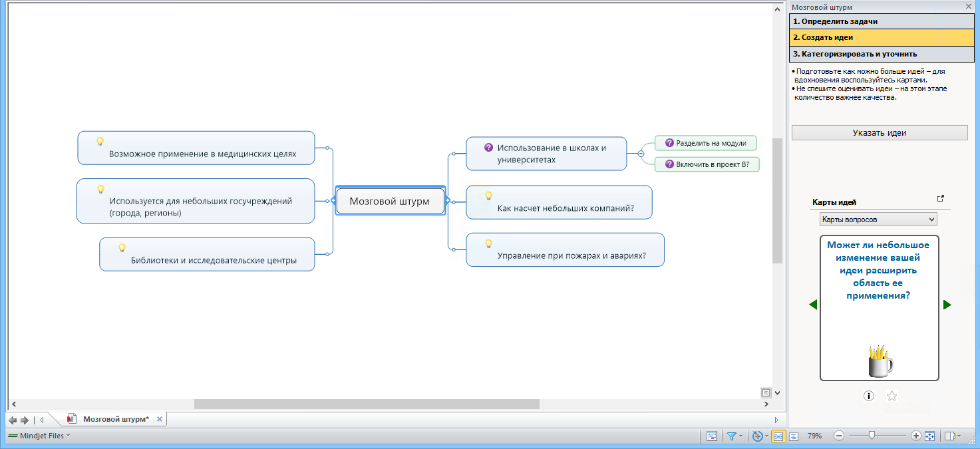Show previous idea card with left green arrow

(812, 305)
